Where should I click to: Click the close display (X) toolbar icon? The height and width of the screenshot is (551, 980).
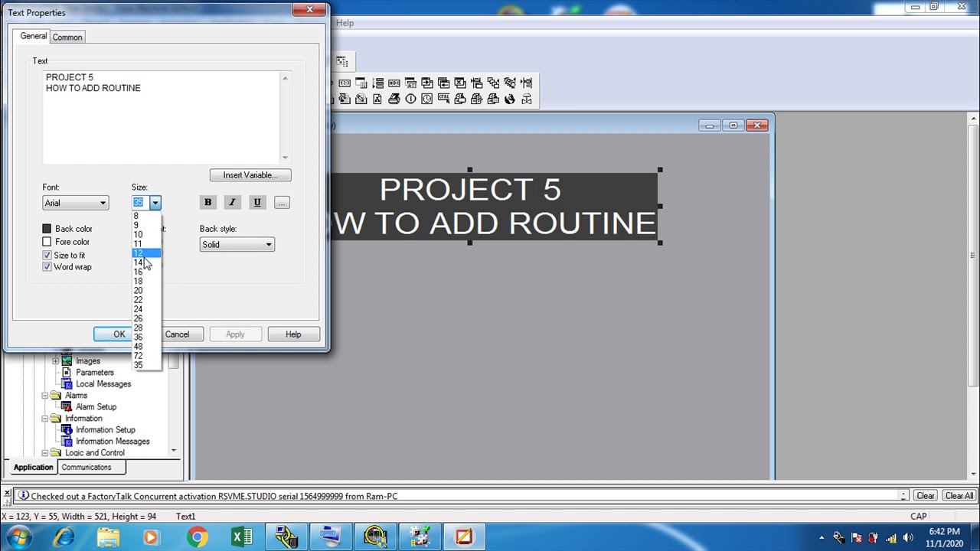click(x=460, y=83)
